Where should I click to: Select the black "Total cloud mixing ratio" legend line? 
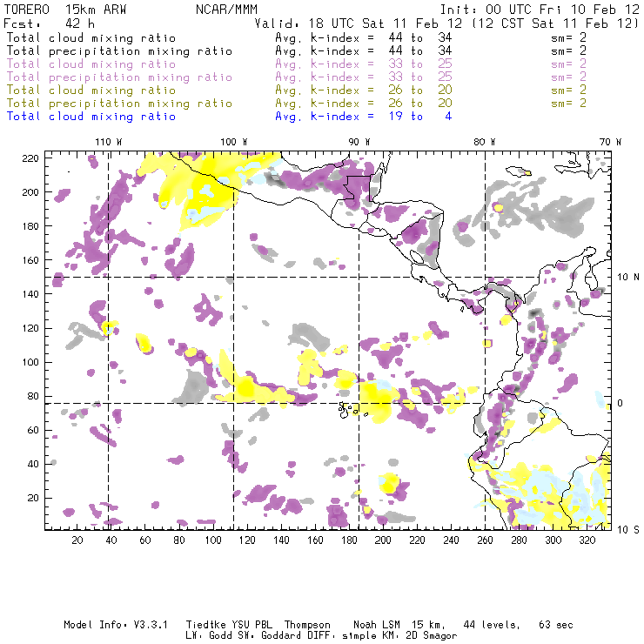(91, 38)
